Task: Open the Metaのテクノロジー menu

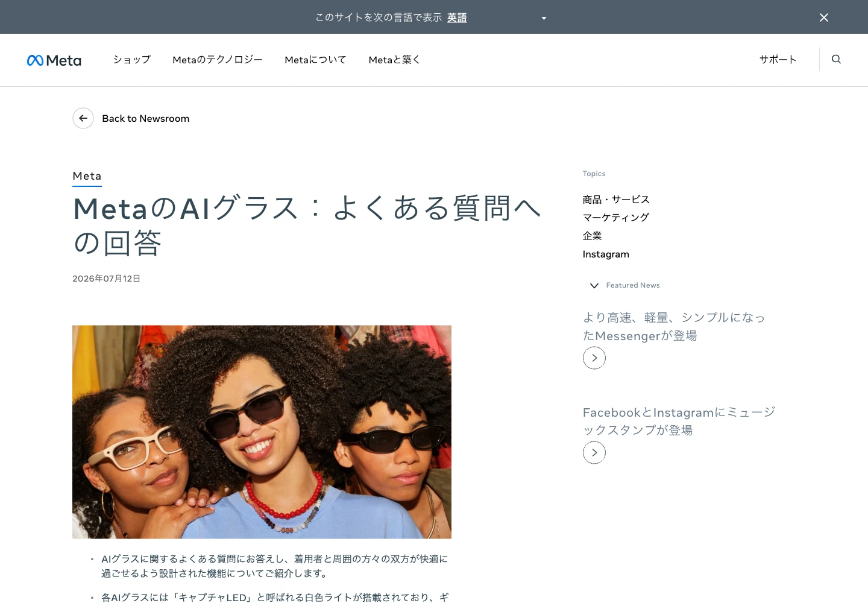Action: 218,60
